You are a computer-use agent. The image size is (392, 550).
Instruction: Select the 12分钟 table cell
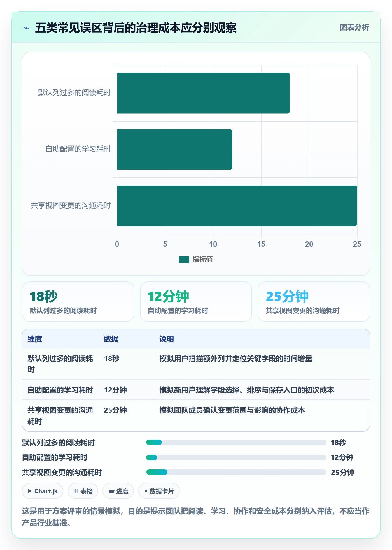(x=115, y=390)
